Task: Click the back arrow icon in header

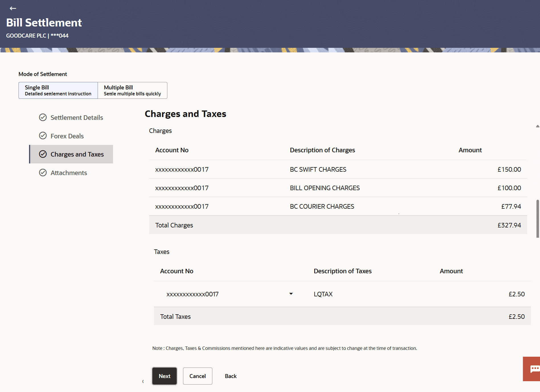Action: 13,8
